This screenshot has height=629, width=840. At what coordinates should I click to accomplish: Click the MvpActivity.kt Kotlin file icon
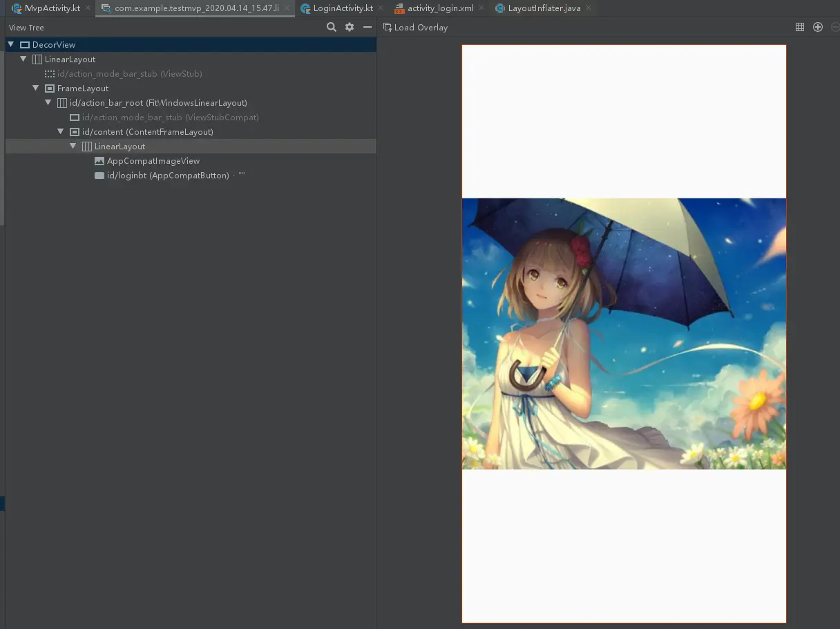pyautogui.click(x=17, y=8)
